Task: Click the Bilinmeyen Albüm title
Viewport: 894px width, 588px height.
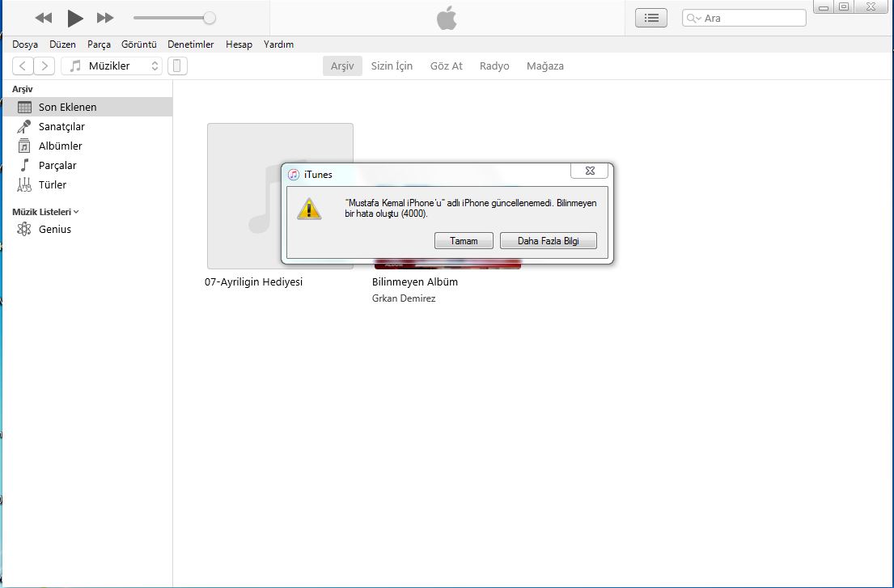Action: point(415,282)
